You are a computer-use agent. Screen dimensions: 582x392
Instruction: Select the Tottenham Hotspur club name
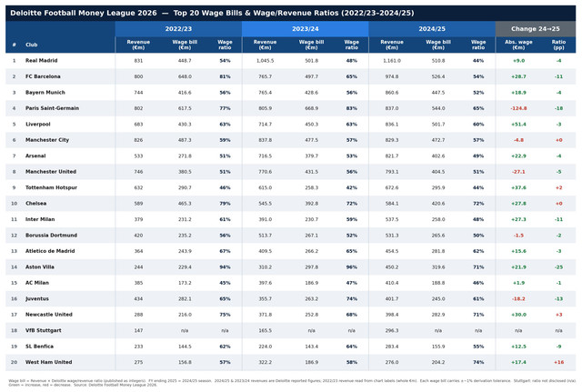pos(51,187)
